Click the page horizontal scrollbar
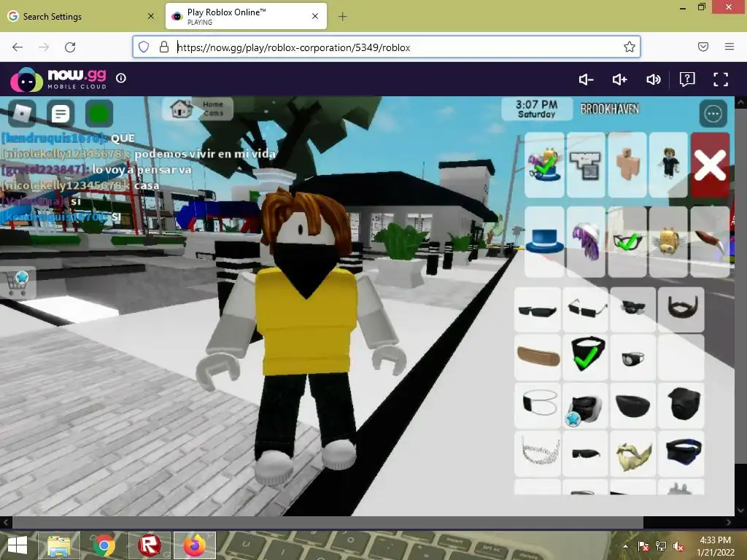This screenshot has width=747, height=560. pos(328,522)
